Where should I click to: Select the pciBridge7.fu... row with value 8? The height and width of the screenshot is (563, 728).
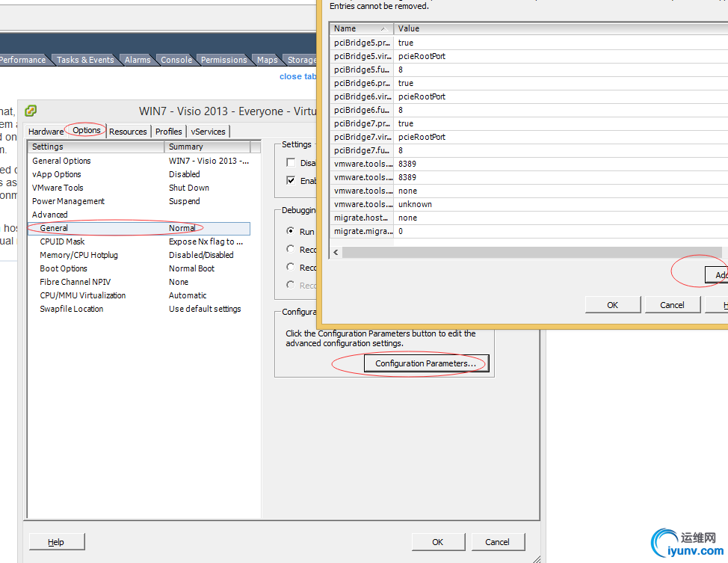click(x=529, y=150)
